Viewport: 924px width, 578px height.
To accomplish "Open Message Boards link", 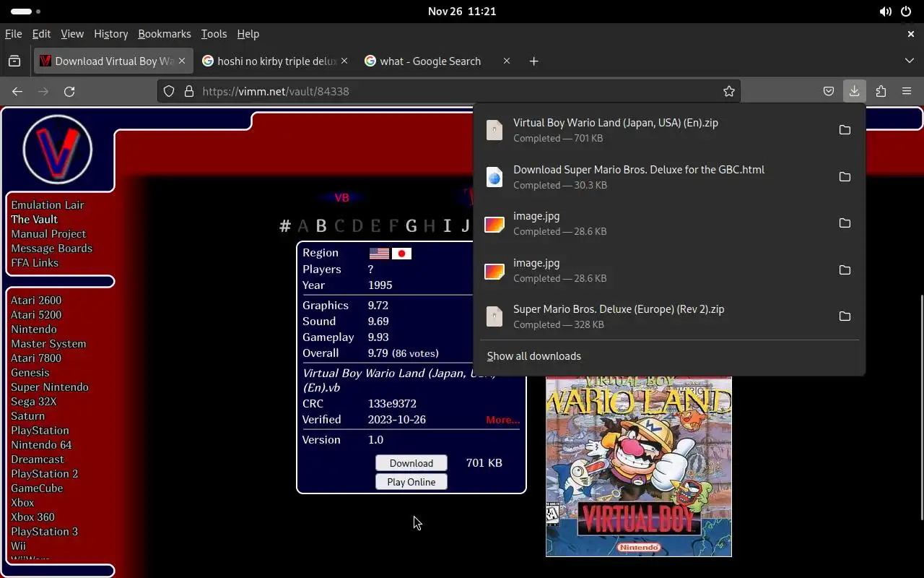I will (x=51, y=249).
